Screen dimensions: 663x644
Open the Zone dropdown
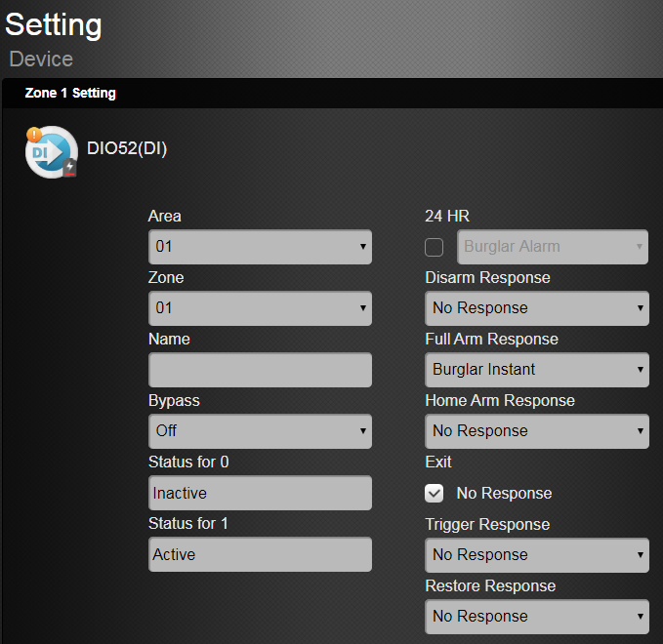[x=260, y=308]
